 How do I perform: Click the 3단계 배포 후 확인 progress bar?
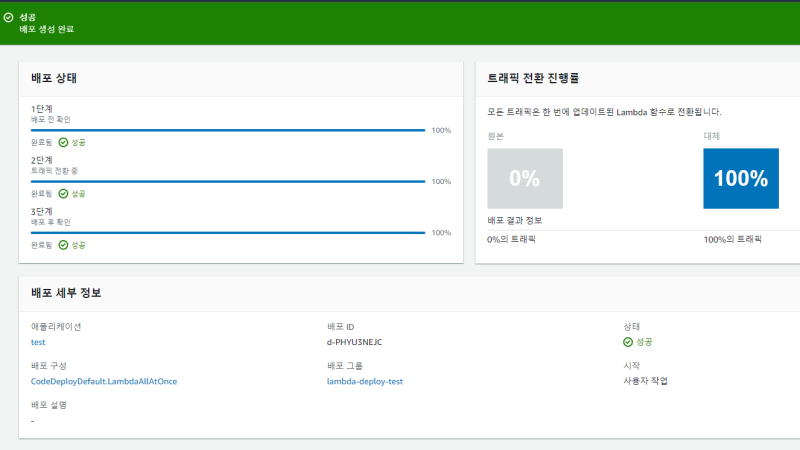point(228,233)
